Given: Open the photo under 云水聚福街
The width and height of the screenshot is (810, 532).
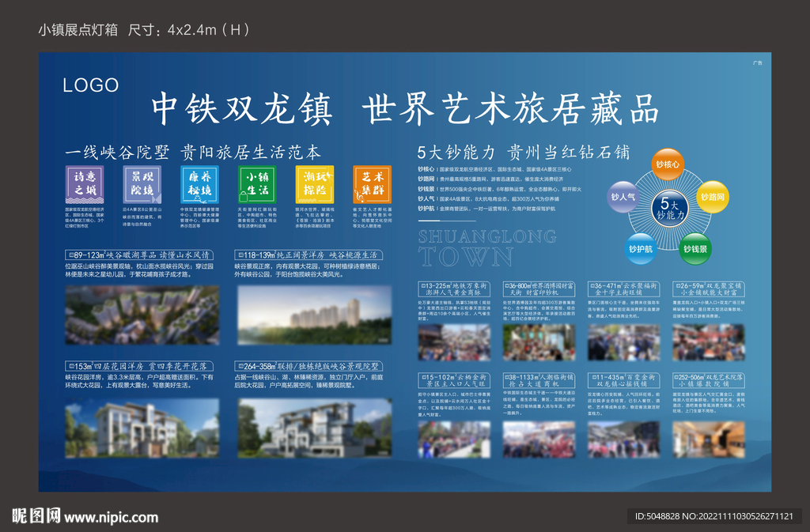Looking at the screenshot, I should point(623,342).
